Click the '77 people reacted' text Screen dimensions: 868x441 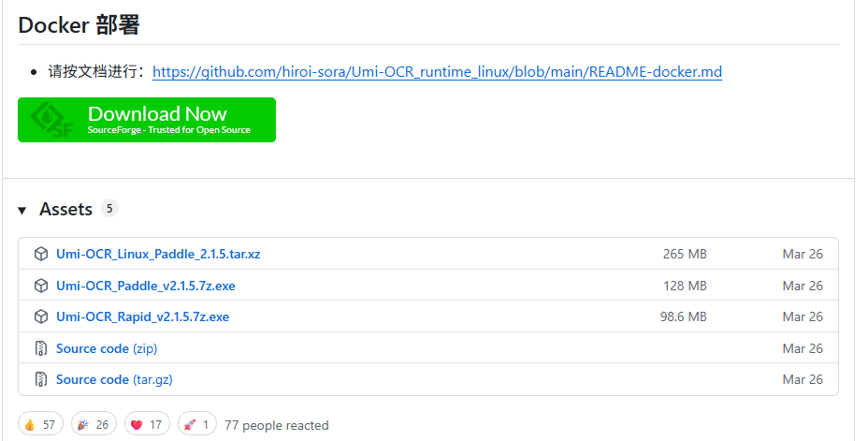[x=277, y=425]
